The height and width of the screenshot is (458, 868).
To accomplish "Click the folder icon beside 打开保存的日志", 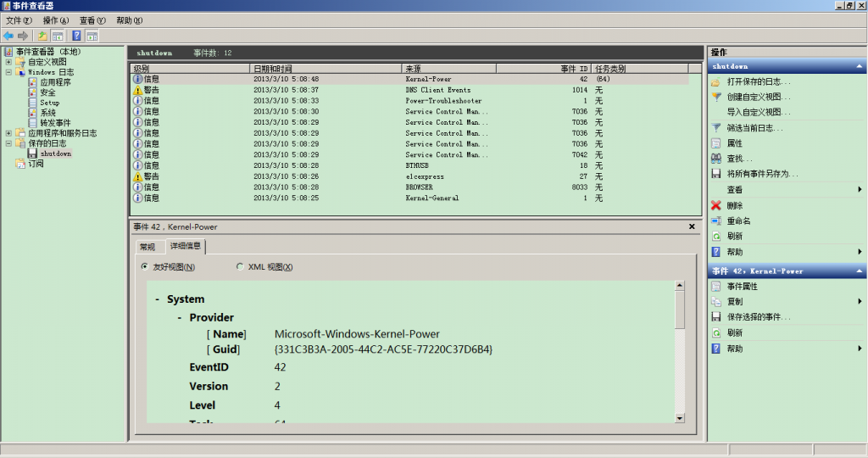I will click(x=716, y=82).
